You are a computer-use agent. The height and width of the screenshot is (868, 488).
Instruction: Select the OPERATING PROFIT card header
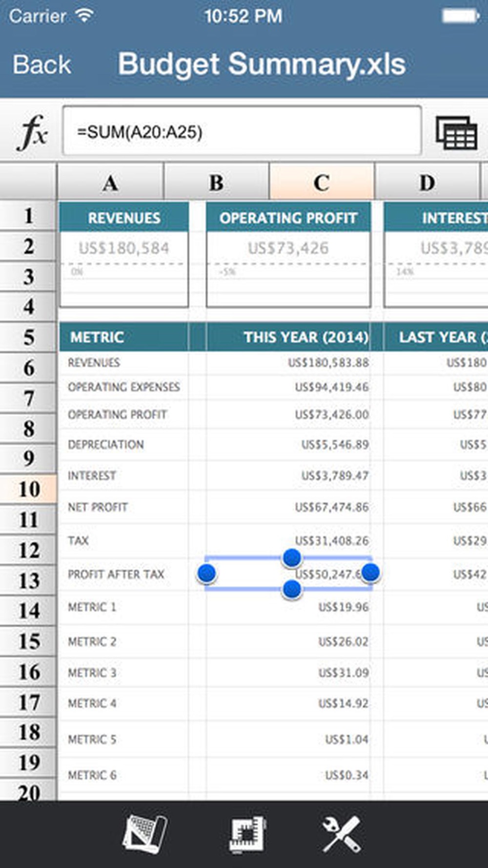pos(288,218)
